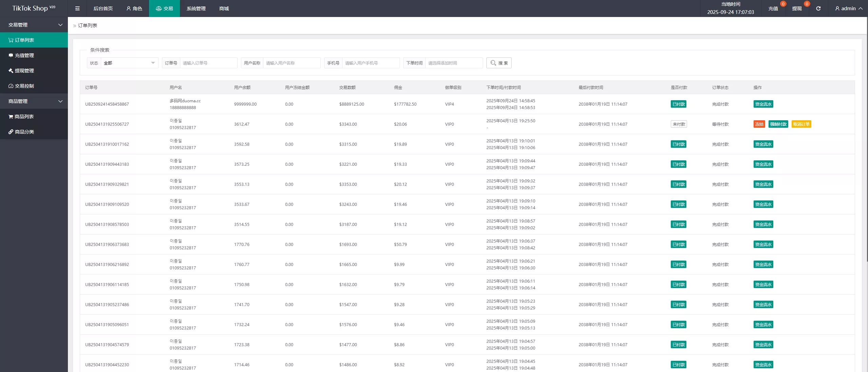This screenshot has width=868, height=372.
Task: Click the sidebar collapse hamburger icon
Action: [77, 8]
